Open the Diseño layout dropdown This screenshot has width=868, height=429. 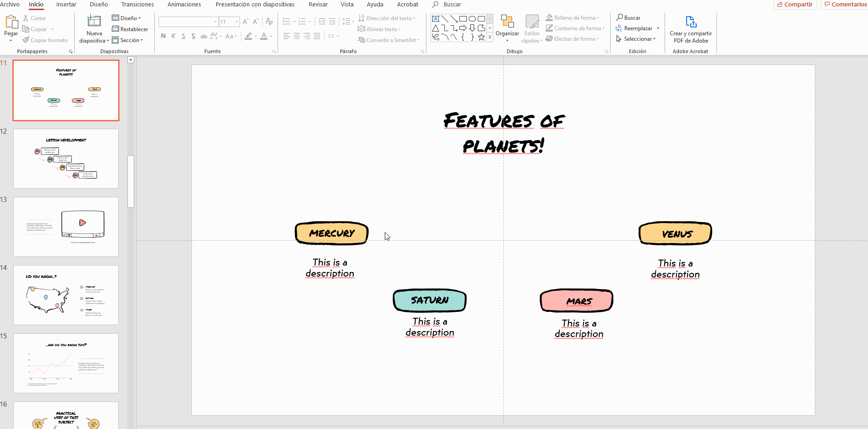[126, 18]
